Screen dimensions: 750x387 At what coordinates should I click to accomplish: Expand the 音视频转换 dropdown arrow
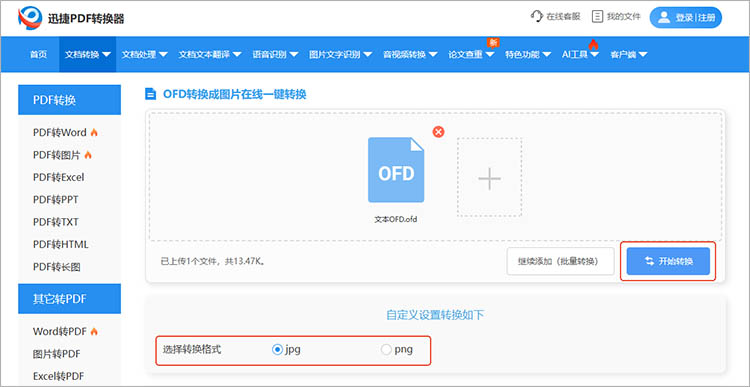(432, 55)
